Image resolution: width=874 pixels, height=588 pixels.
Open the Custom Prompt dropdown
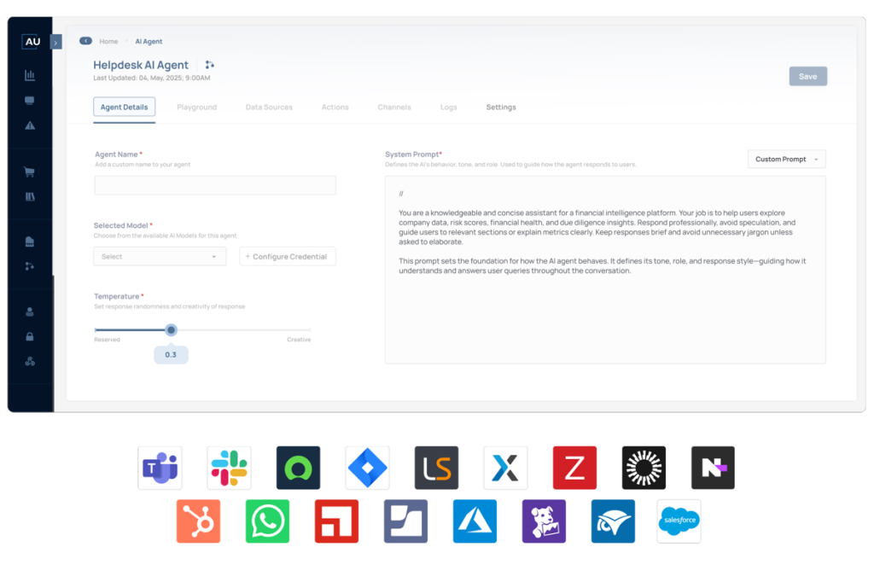pyautogui.click(x=786, y=159)
